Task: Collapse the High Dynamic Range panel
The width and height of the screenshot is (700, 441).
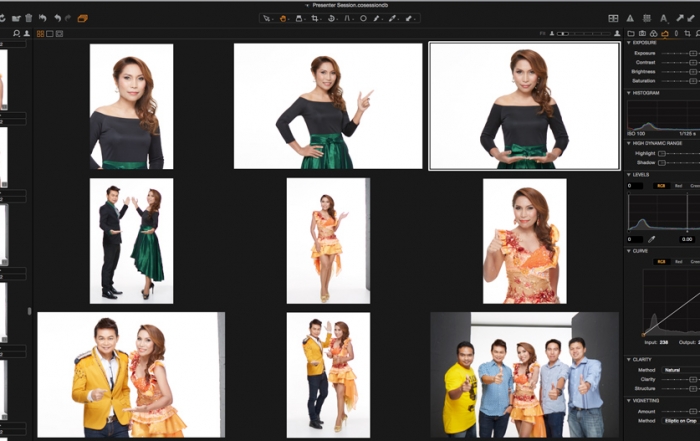Action: [x=629, y=143]
